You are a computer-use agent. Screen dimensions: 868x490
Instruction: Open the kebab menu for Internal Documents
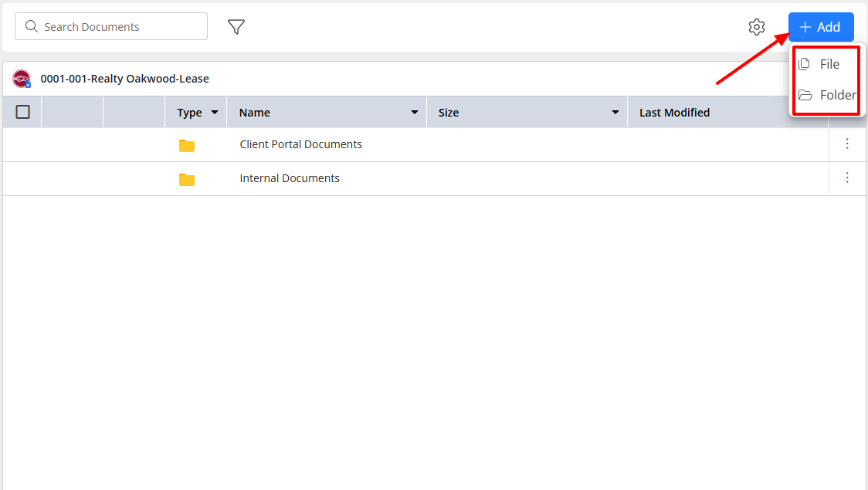(x=847, y=177)
